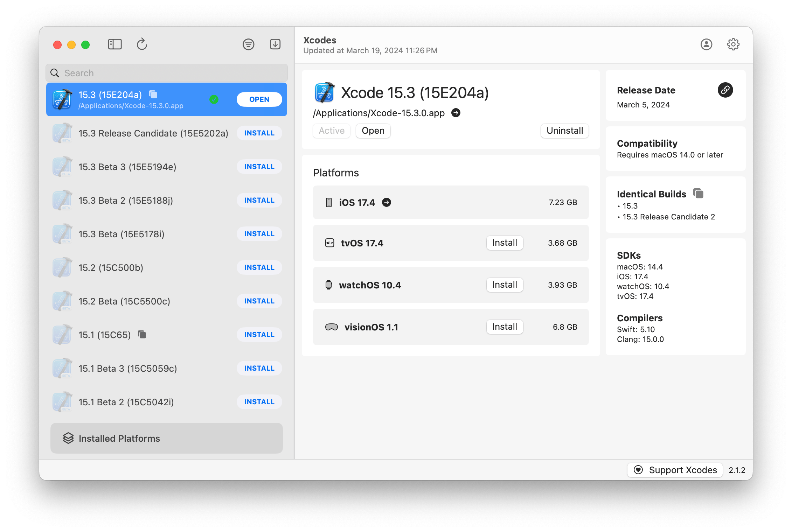Viewport: 792px width, 532px height.
Task: Click the Active toggle for Xcode 15.3
Action: click(331, 130)
